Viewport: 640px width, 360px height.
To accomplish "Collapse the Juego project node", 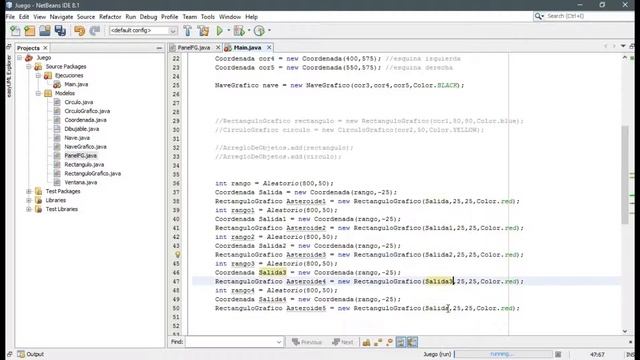I will [20, 58].
